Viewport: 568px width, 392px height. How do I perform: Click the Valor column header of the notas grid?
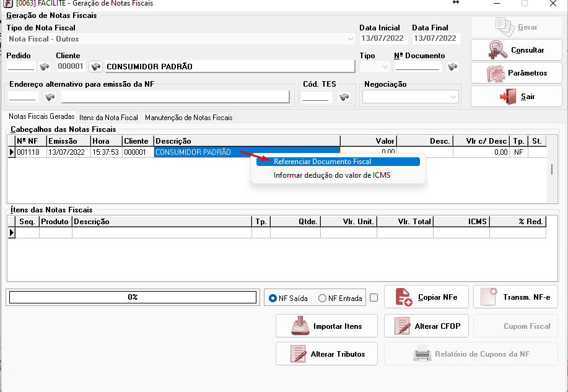tap(369, 141)
